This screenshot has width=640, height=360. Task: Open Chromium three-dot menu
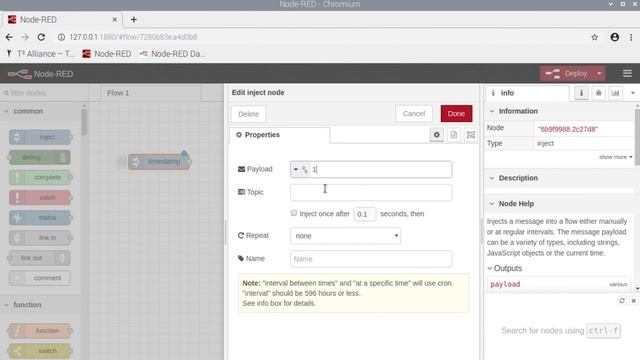pos(631,37)
